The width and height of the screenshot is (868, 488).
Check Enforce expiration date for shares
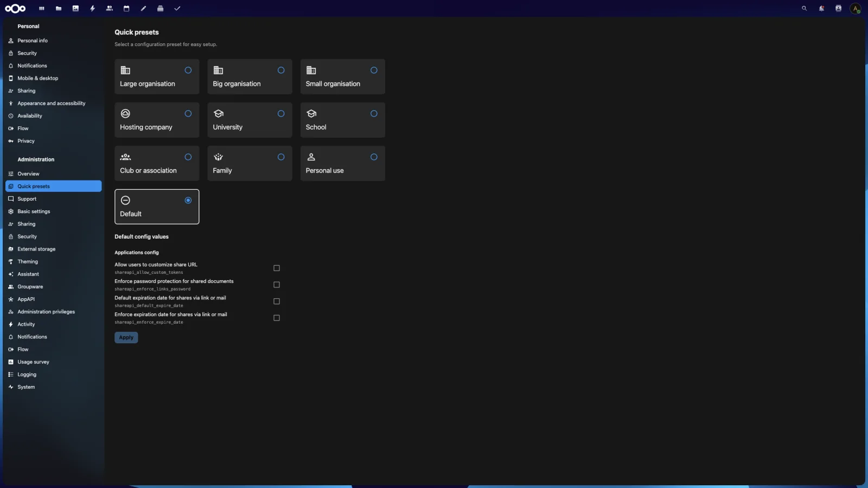coord(277,318)
